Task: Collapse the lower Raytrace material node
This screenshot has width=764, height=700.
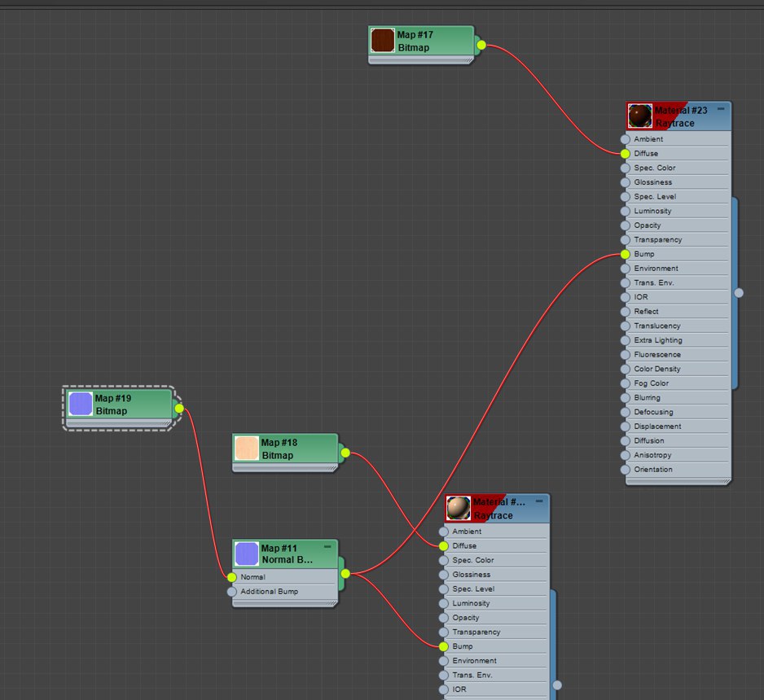Action: point(539,501)
